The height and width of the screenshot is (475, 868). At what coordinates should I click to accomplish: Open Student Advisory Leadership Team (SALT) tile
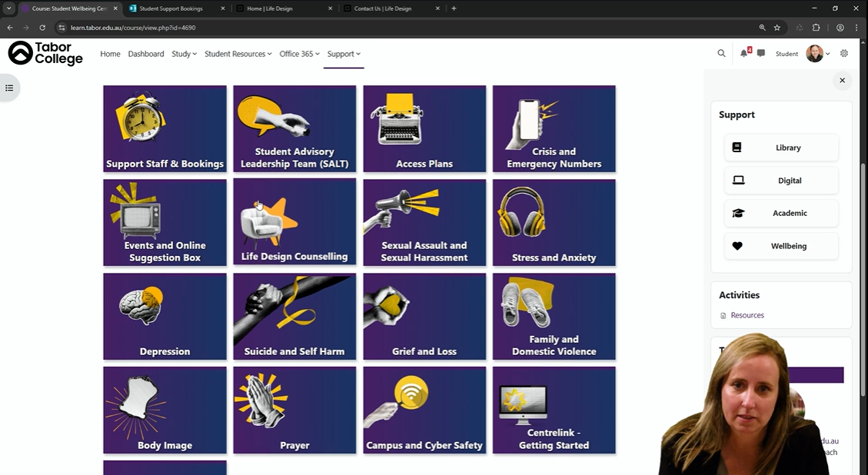coord(294,128)
